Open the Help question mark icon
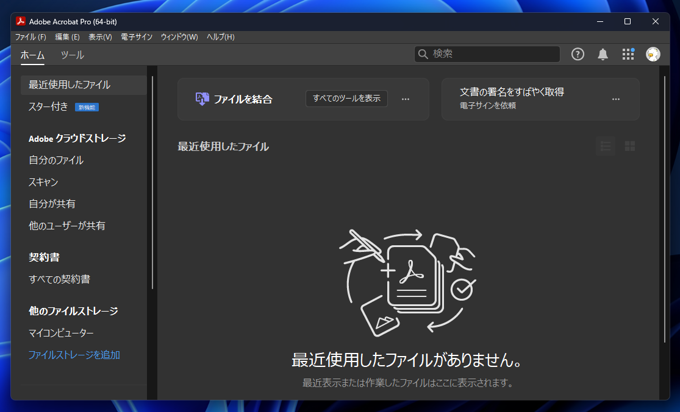Screen dimensions: 680x412 coord(577,54)
